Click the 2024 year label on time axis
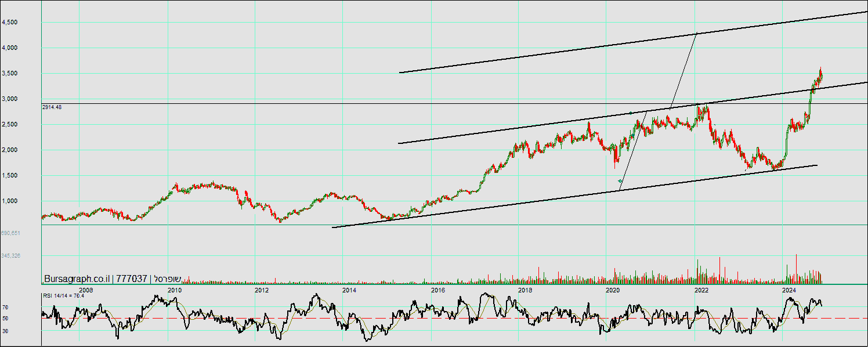 point(789,290)
